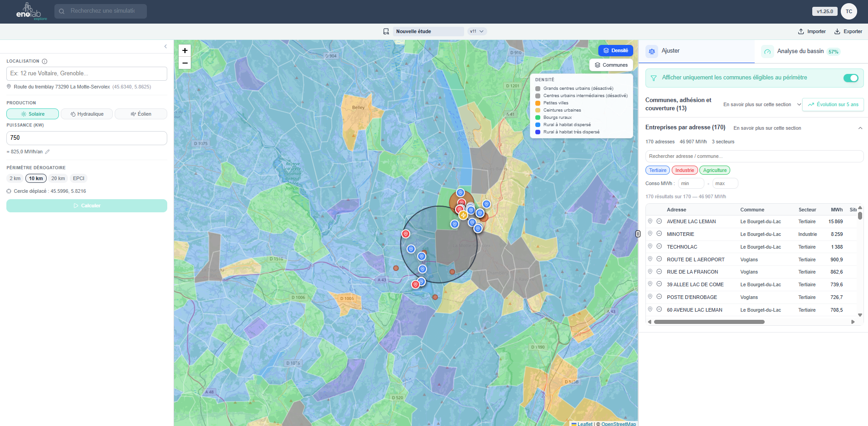This screenshot has width=868, height=426.
Task: Open the v11 version dropdown
Action: [477, 31]
